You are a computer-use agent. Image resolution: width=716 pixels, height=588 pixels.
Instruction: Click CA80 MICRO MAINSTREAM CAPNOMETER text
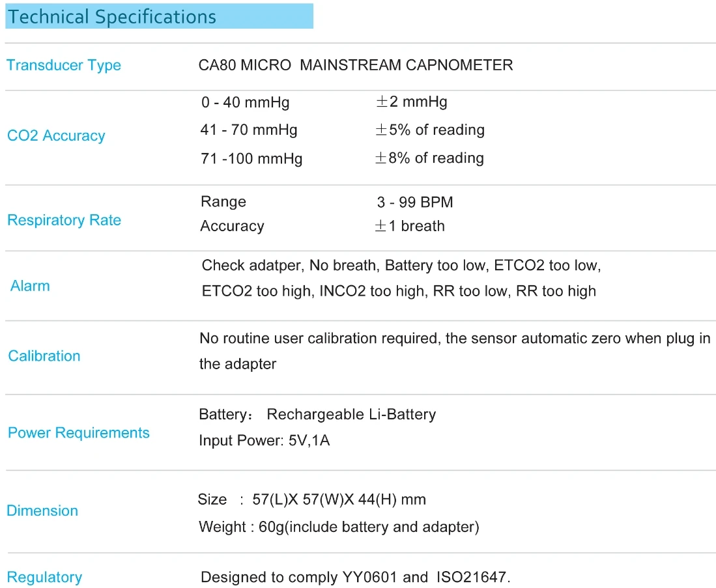356,65
